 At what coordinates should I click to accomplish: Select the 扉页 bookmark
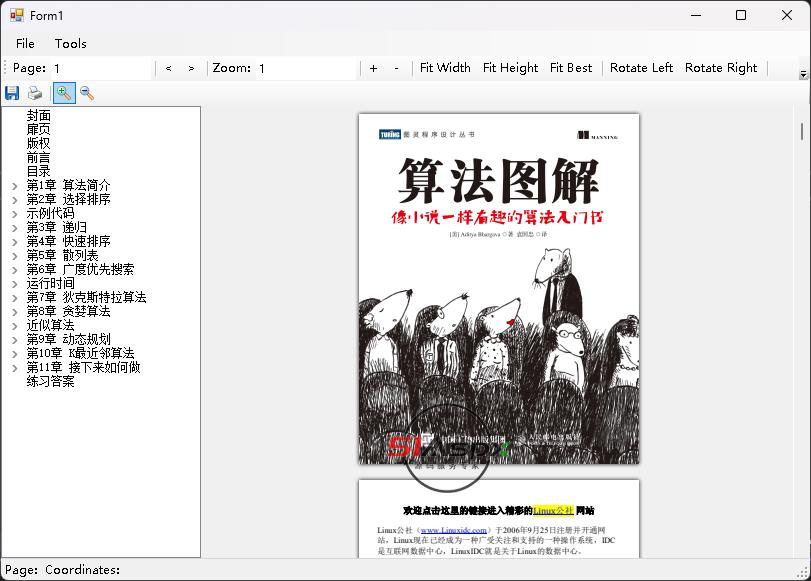[39, 129]
